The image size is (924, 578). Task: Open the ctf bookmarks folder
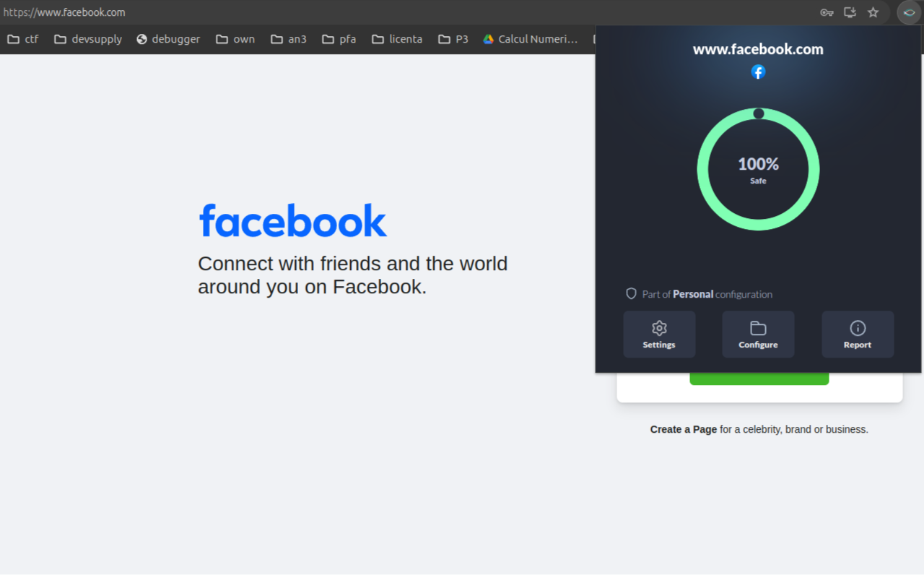point(22,39)
